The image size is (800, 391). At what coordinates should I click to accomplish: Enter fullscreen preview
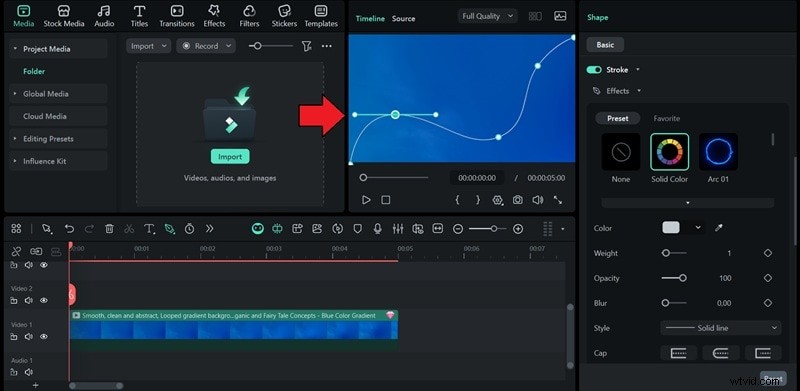(x=558, y=200)
